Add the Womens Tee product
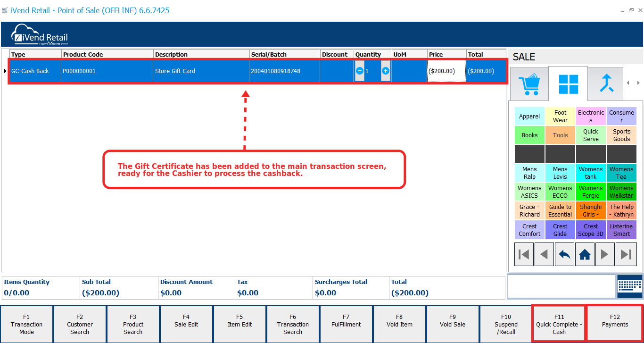Viewport: 644px width, 343px height. (621, 173)
